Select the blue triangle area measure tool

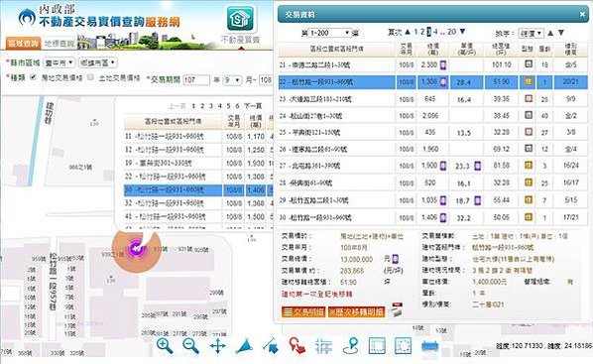[244, 346]
